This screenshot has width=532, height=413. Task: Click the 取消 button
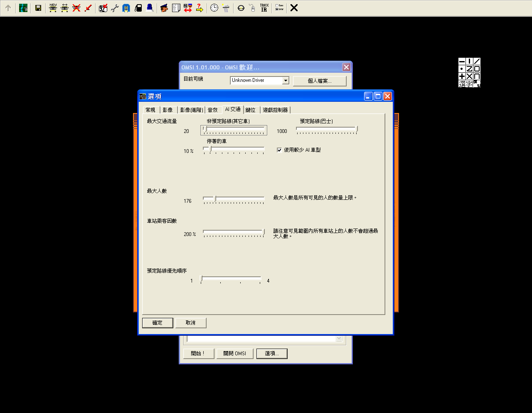coord(191,323)
